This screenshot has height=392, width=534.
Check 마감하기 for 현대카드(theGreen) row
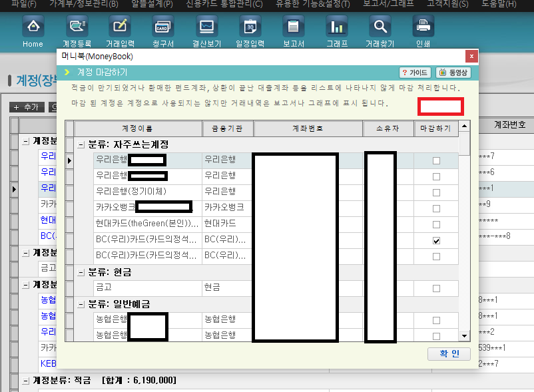point(436,224)
